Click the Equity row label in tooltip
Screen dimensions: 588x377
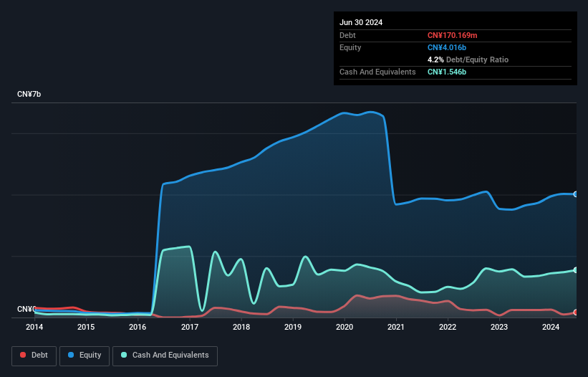pyautogui.click(x=350, y=47)
